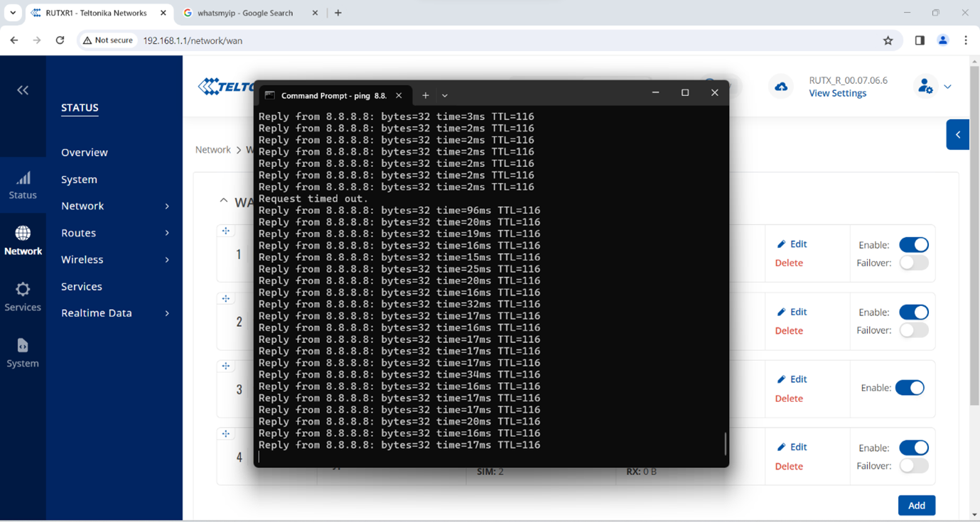Select Overview in the Status menu
This screenshot has height=522, width=980.
85,153
